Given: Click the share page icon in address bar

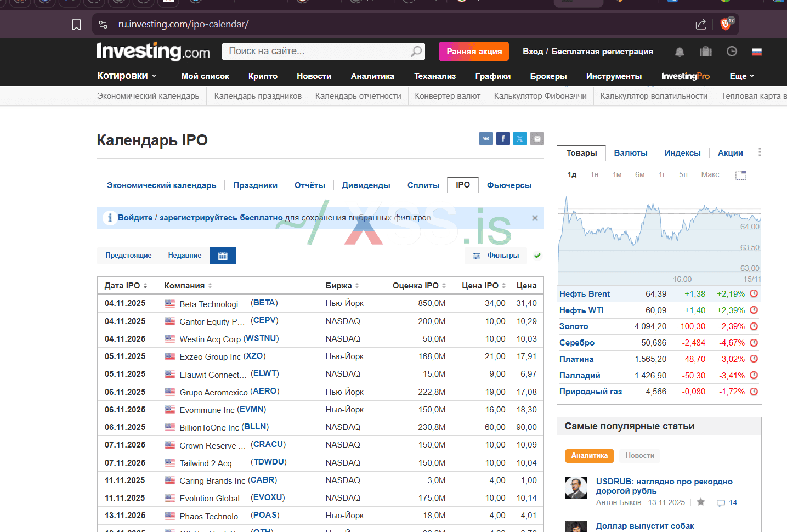Looking at the screenshot, I should point(701,24).
